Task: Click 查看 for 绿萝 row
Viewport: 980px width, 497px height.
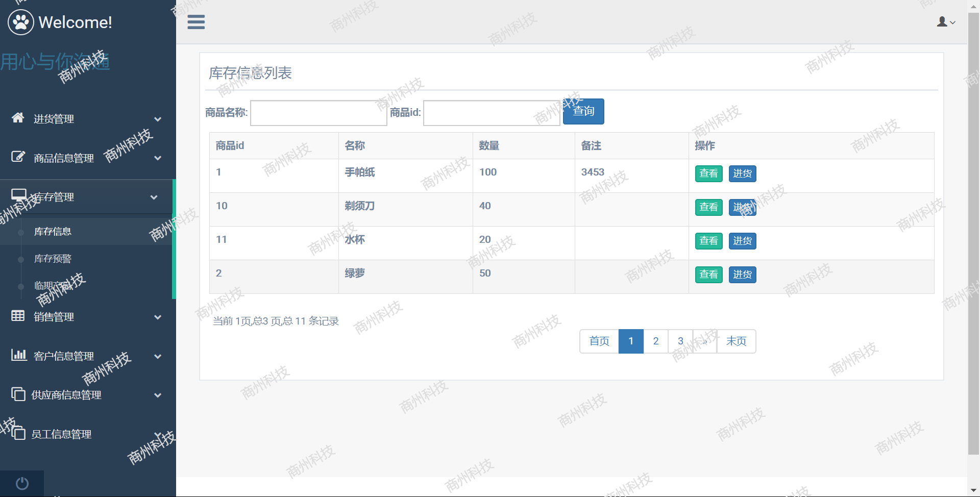Action: click(x=708, y=275)
